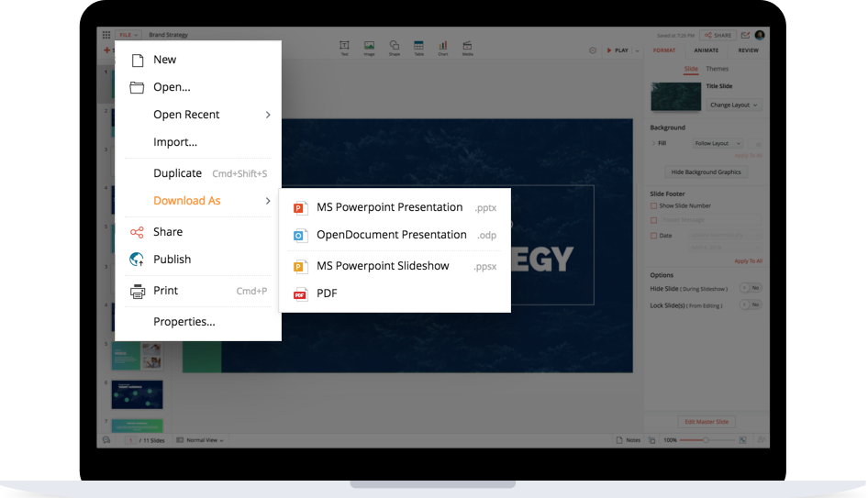This screenshot has width=868, height=498.
Task: Click the fit-to-screen icon after zoom slider
Action: coord(743,440)
